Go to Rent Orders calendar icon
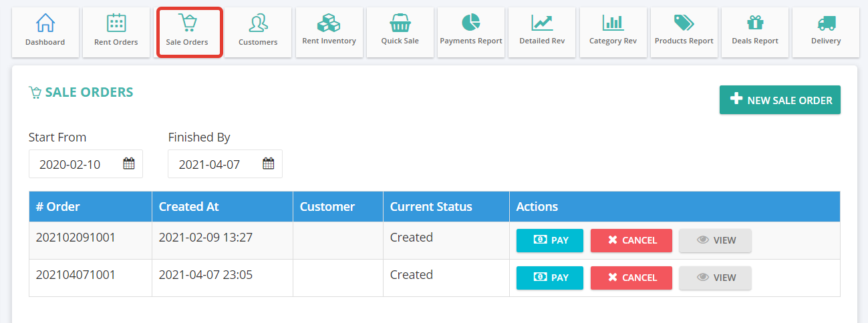 [x=116, y=23]
